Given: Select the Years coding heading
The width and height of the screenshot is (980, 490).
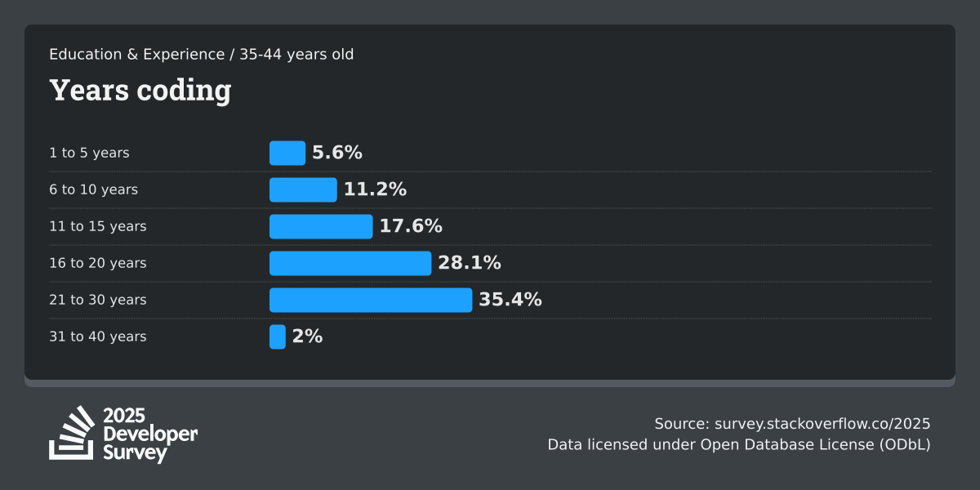Looking at the screenshot, I should click(x=140, y=90).
